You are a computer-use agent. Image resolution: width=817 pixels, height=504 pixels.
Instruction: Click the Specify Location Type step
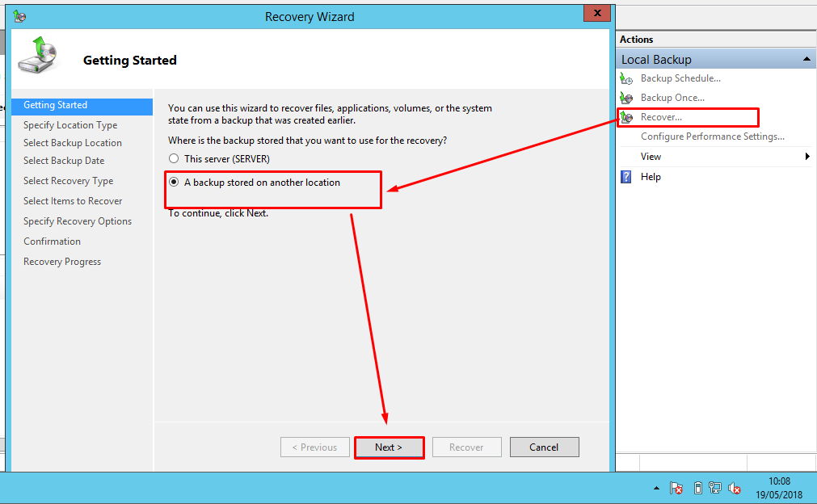70,125
